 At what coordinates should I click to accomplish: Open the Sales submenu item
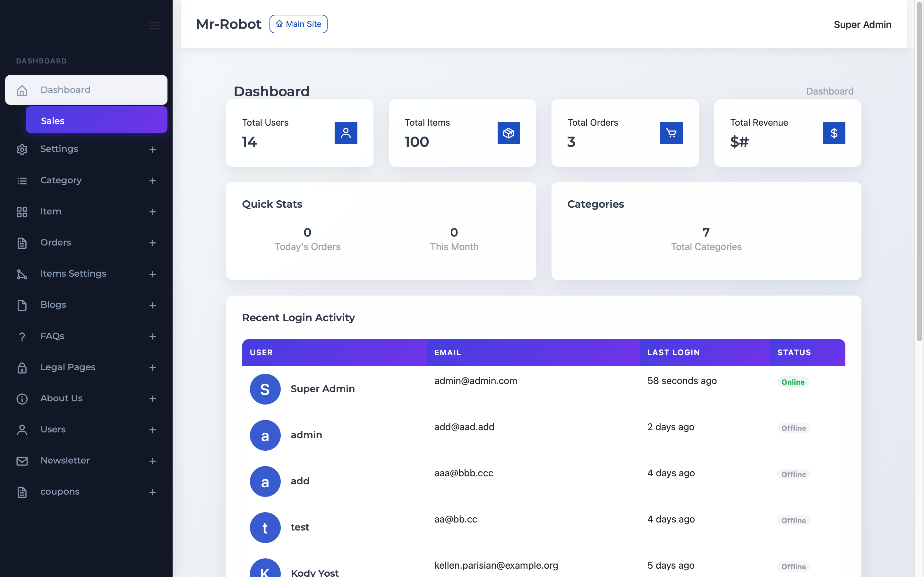coord(96,120)
